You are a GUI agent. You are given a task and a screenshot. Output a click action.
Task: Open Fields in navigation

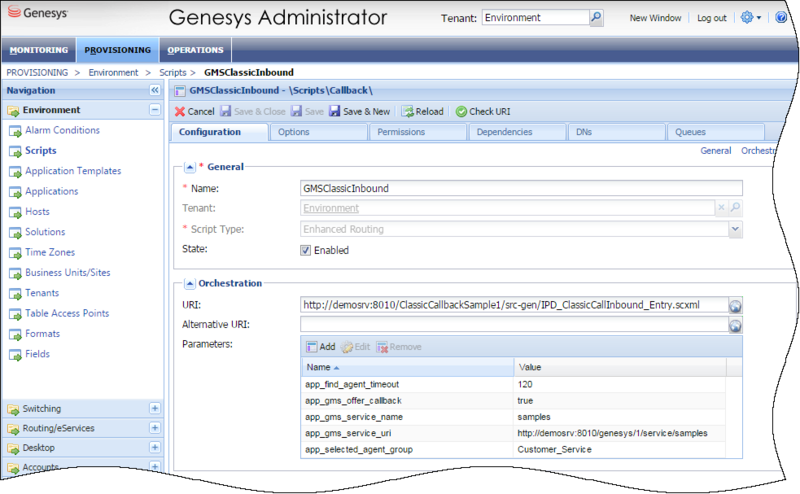(x=37, y=354)
